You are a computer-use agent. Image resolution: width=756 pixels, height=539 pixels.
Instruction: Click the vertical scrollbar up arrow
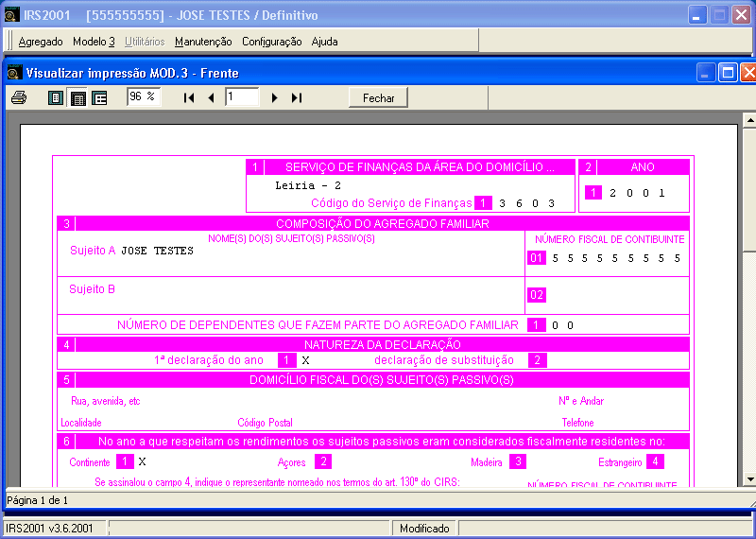pyautogui.click(x=749, y=119)
